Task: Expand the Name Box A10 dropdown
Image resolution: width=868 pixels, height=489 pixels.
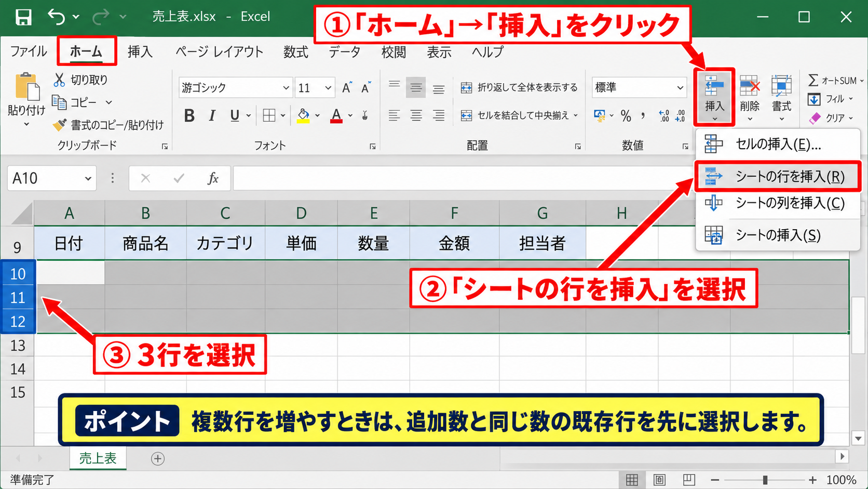Action: 88,179
